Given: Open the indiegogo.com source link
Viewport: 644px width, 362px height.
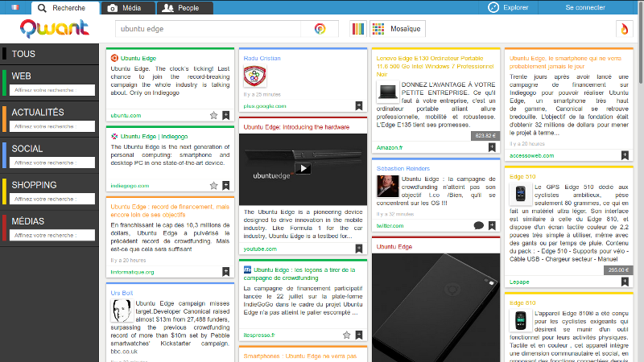Looking at the screenshot, I should (x=130, y=186).
